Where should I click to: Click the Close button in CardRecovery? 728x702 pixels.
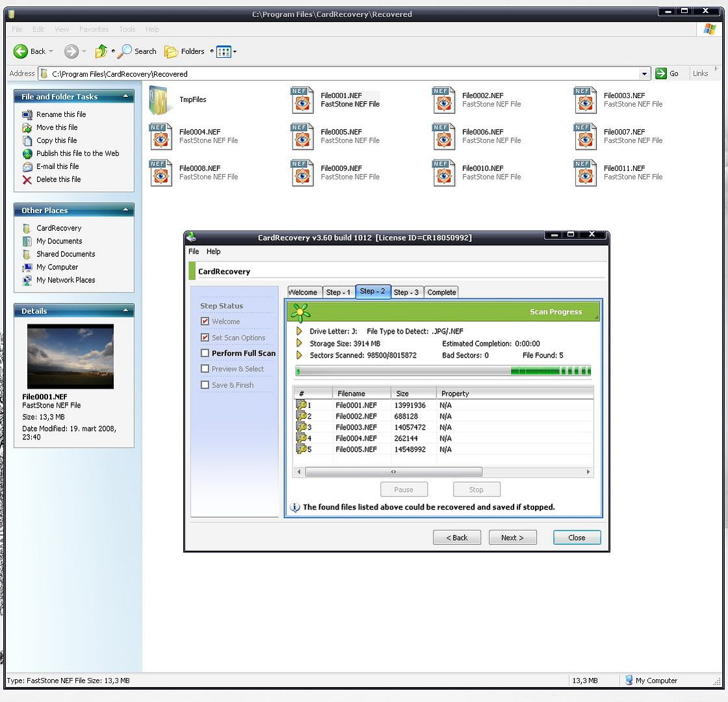point(577,538)
